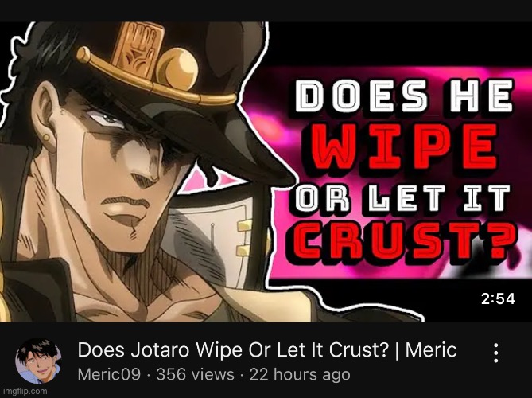Viewport: 532px width, 398px height.
Task: Click the white OR LET IT text
Action: [402, 199]
